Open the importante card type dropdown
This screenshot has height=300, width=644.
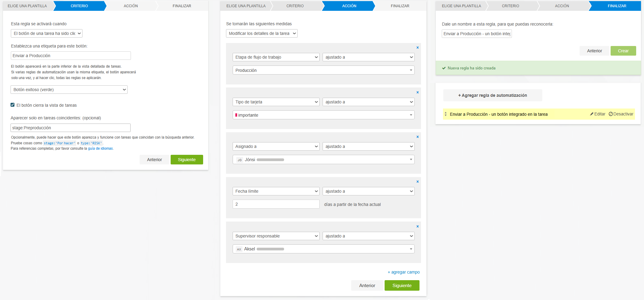[323, 115]
